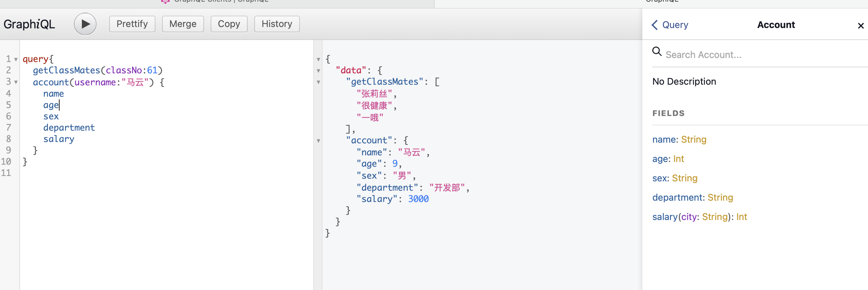Open the String type of name field

coord(694,139)
